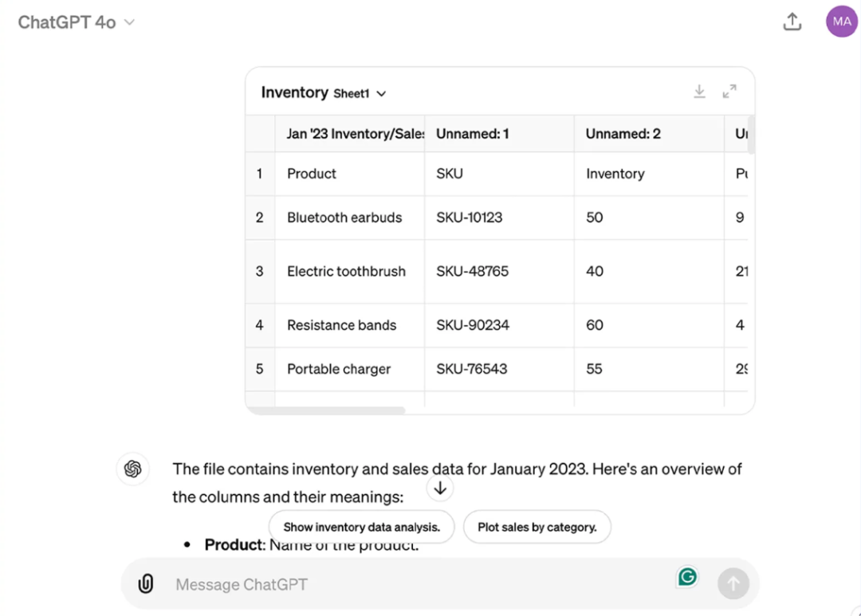
Task: Select the Unnamed: 1 column header
Action: 472,134
